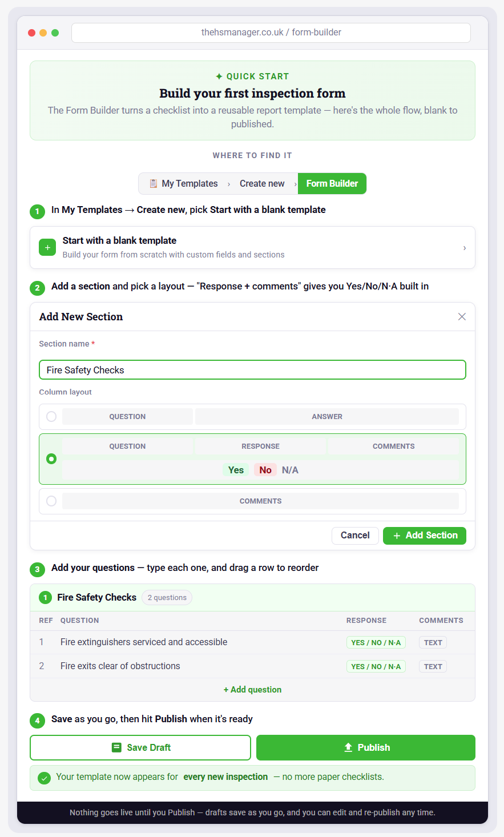Click the Fire Safety Checks section heading
Viewport: 504px width, 837px height.
click(x=96, y=597)
